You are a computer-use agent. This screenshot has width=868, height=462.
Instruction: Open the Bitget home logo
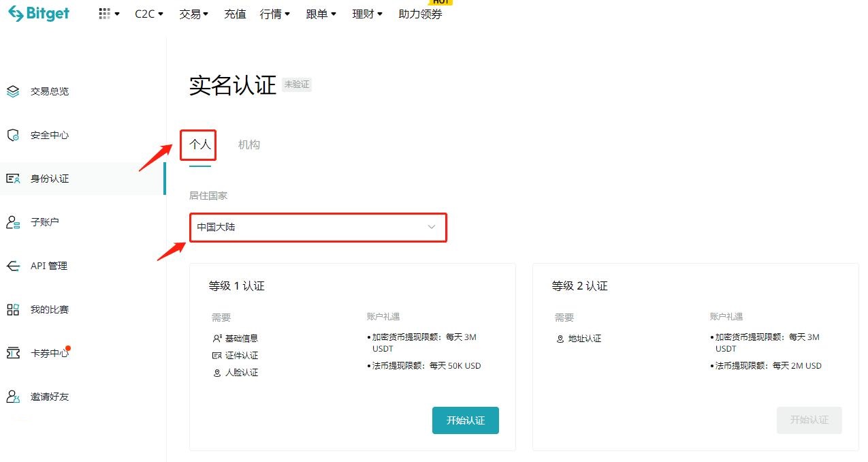click(x=37, y=14)
